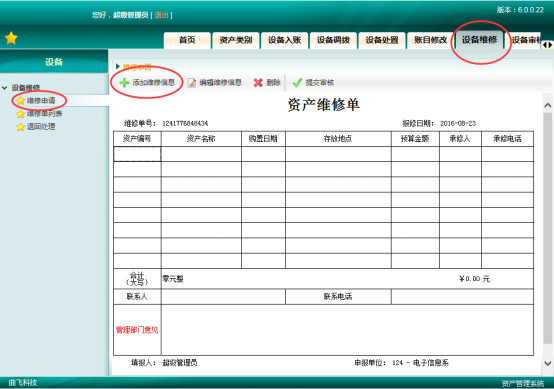Click the yellow favorites star icon
The image size is (554, 389).
[11, 38]
